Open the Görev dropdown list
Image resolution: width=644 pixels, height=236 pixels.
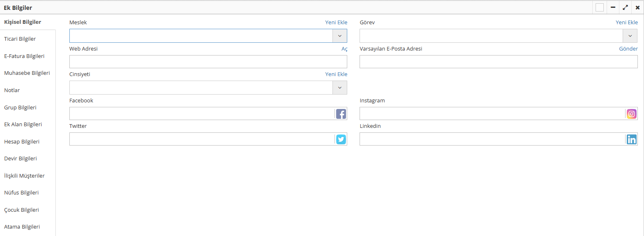[630, 36]
